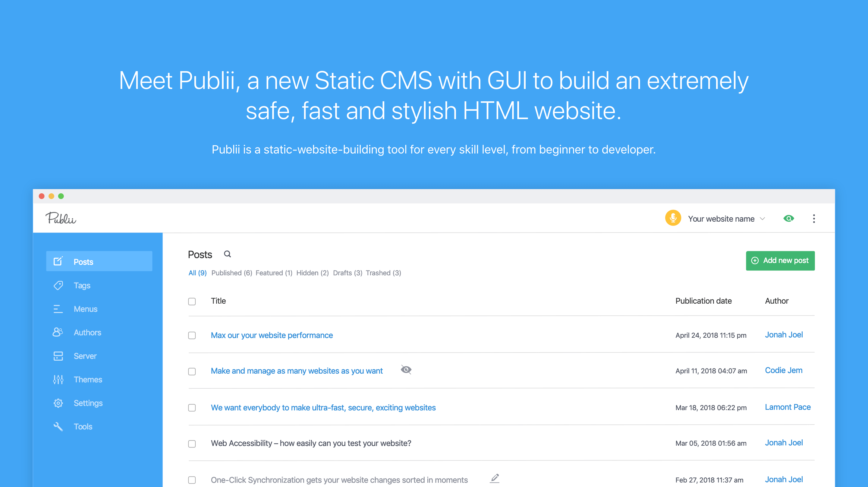Screen dimensions: 868x487
Task: Click the Settings gear icon
Action: click(58, 403)
